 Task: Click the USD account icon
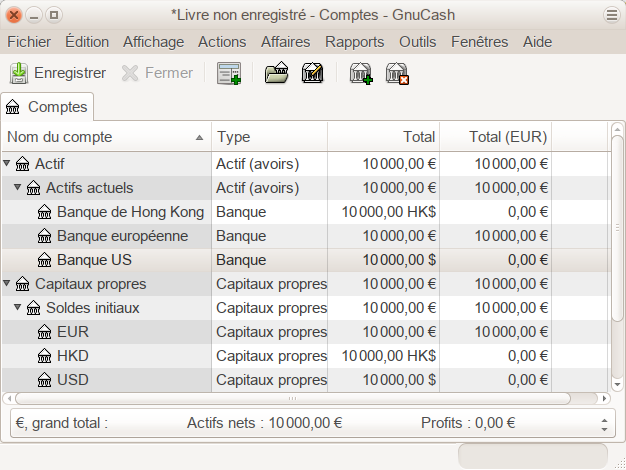[45, 380]
